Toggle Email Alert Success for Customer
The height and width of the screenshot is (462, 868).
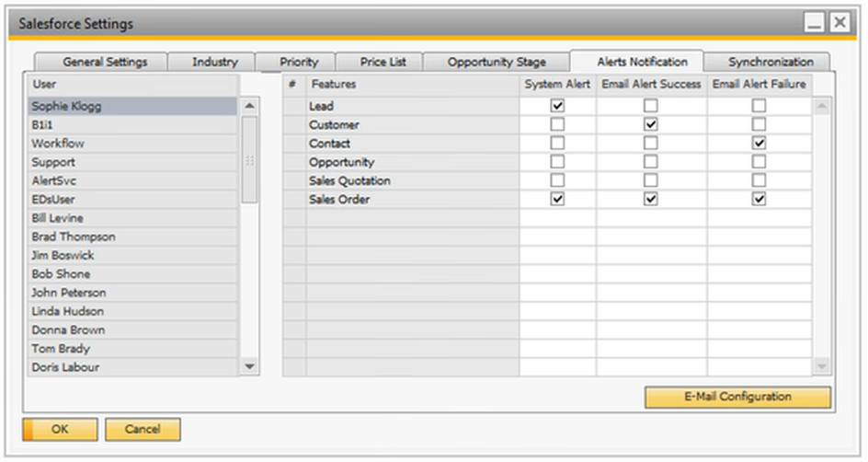651,124
